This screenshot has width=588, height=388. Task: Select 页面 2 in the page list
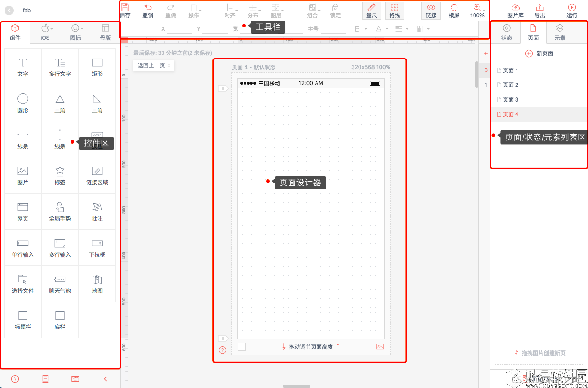pos(539,85)
